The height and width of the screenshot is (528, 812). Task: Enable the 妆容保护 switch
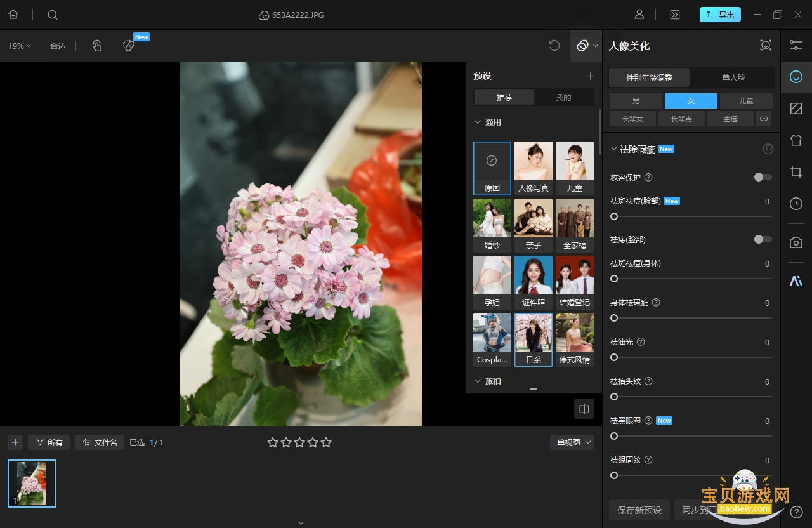[x=763, y=177]
